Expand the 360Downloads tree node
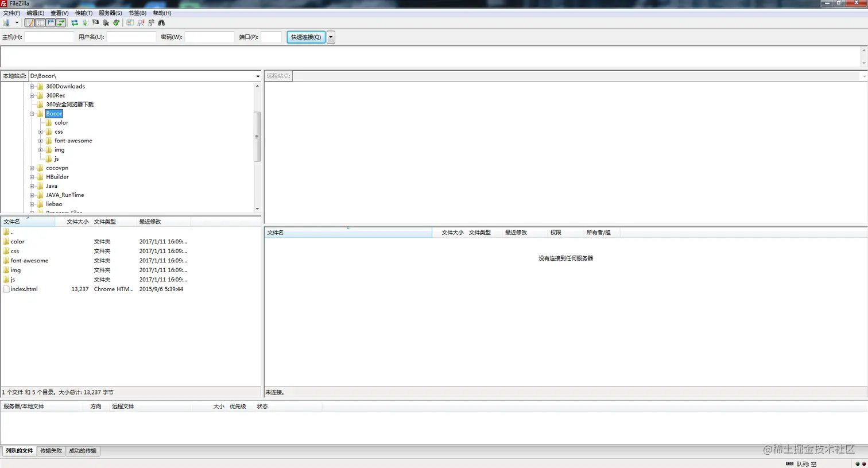The image size is (868, 468). pos(32,87)
